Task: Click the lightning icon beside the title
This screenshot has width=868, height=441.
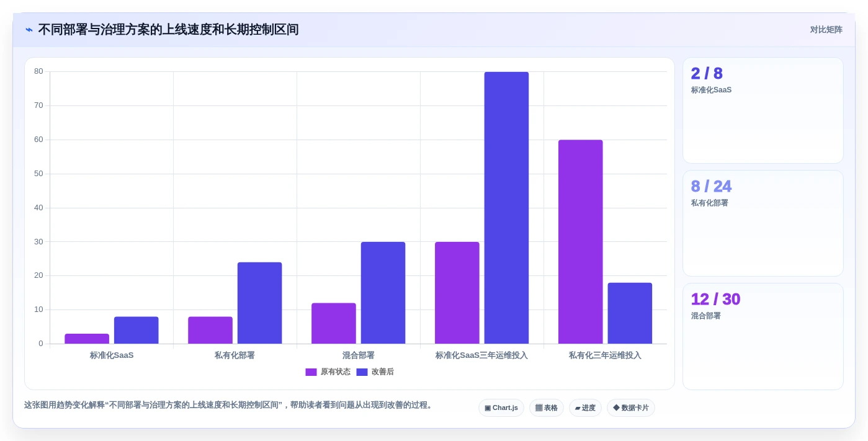Action: click(29, 30)
